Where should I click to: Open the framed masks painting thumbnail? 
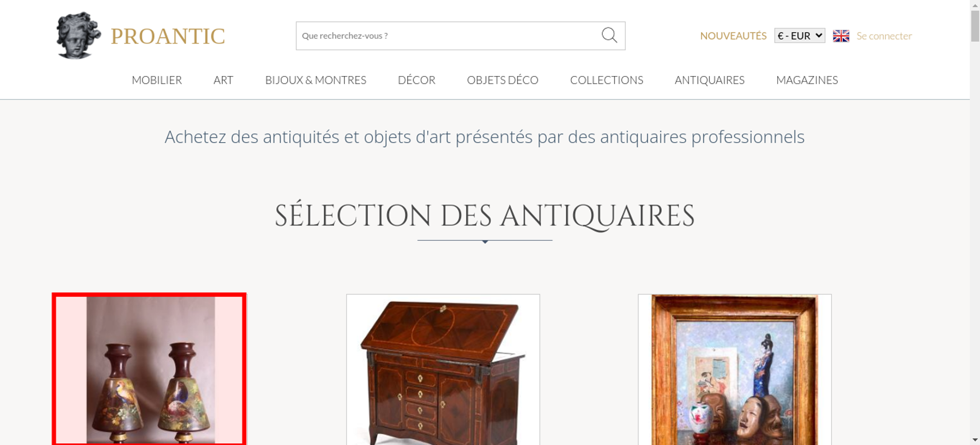click(735, 370)
